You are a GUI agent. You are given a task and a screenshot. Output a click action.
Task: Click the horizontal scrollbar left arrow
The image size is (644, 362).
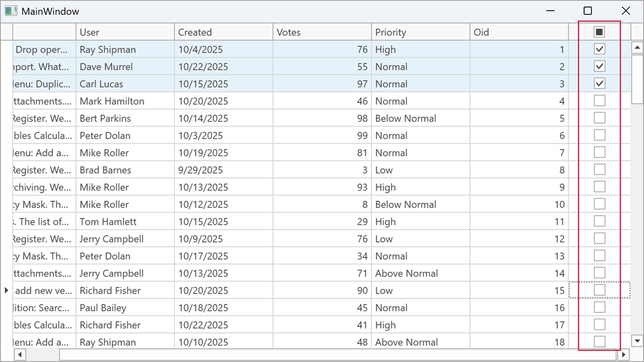20,354
